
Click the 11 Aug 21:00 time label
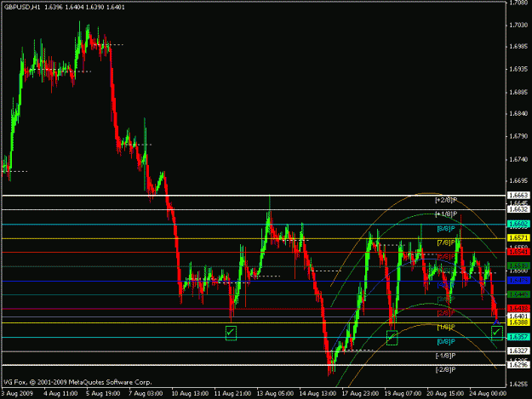coord(232,394)
